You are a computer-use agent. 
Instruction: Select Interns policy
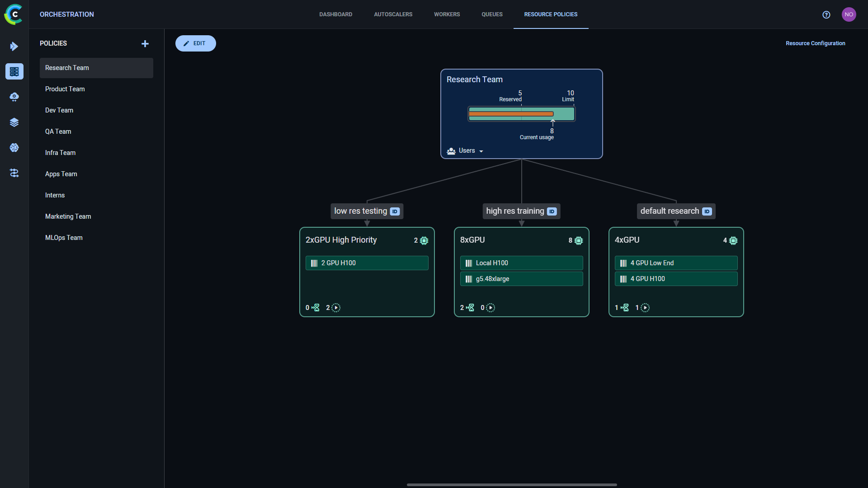[x=96, y=195]
